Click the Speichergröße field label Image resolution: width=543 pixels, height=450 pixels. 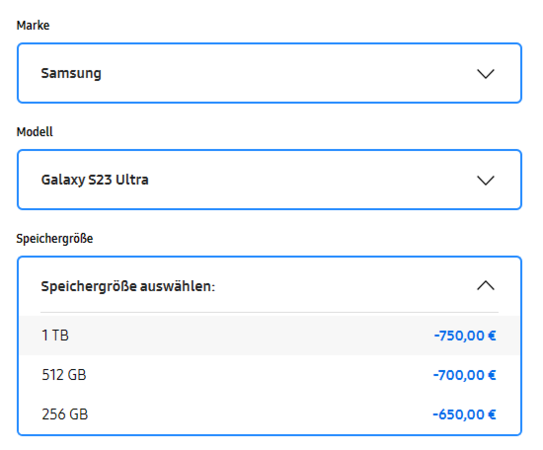[x=55, y=239]
